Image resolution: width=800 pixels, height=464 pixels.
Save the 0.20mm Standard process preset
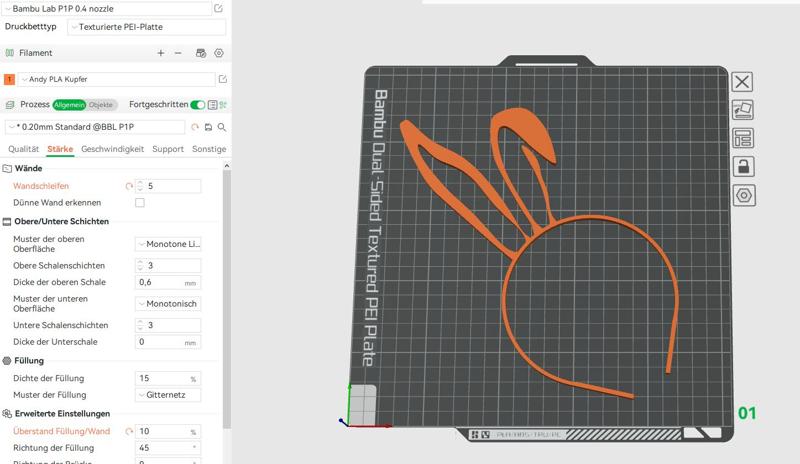click(x=208, y=127)
